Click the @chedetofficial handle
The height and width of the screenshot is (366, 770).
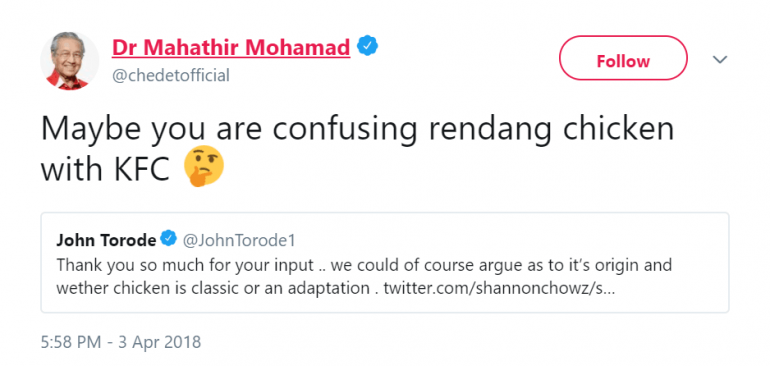pyautogui.click(x=171, y=76)
